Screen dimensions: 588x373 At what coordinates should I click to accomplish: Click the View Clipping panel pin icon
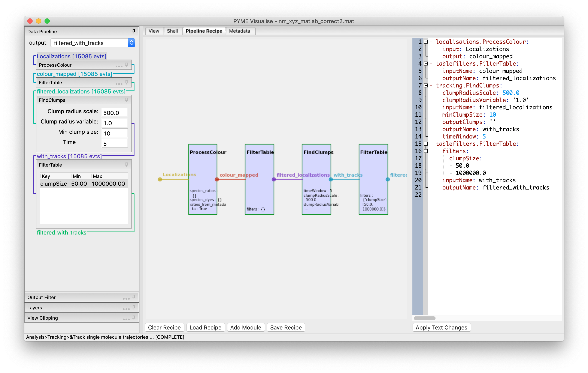[134, 317]
